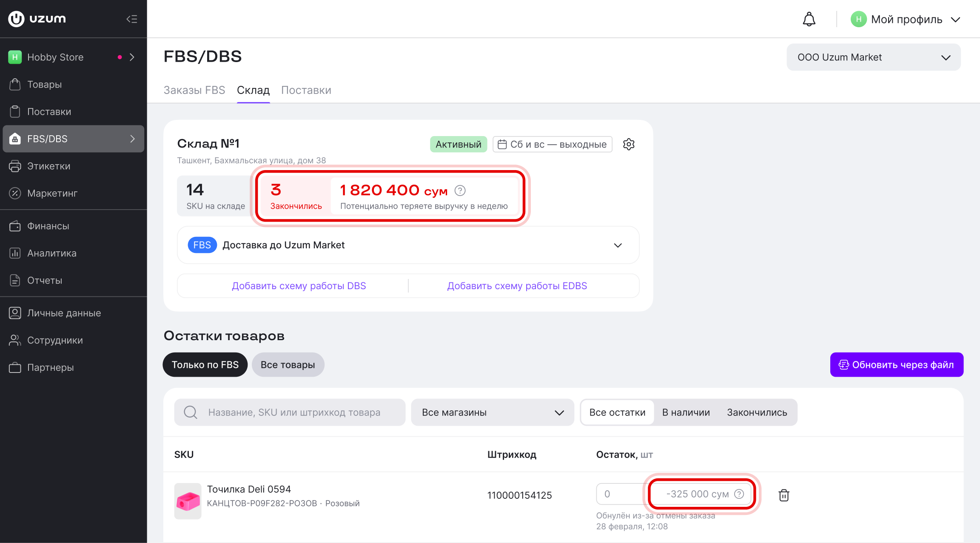This screenshot has height=543, width=980.
Task: Open Отчеты in the sidebar
Action: click(74, 280)
